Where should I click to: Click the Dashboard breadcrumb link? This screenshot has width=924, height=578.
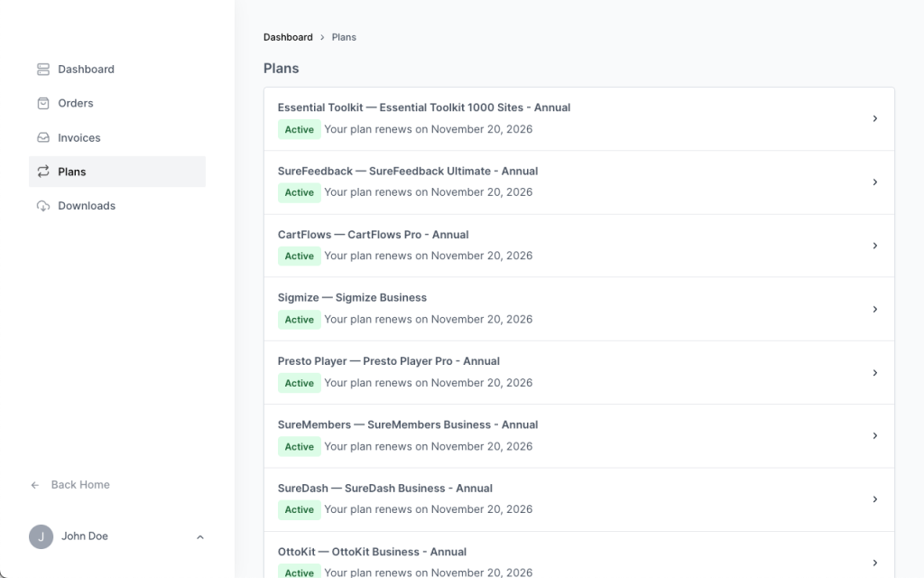[288, 37]
